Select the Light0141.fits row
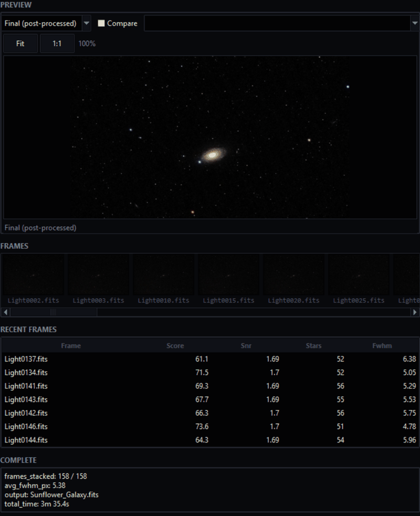Image resolution: width=420 pixels, height=516 pixels. pyautogui.click(x=210, y=386)
